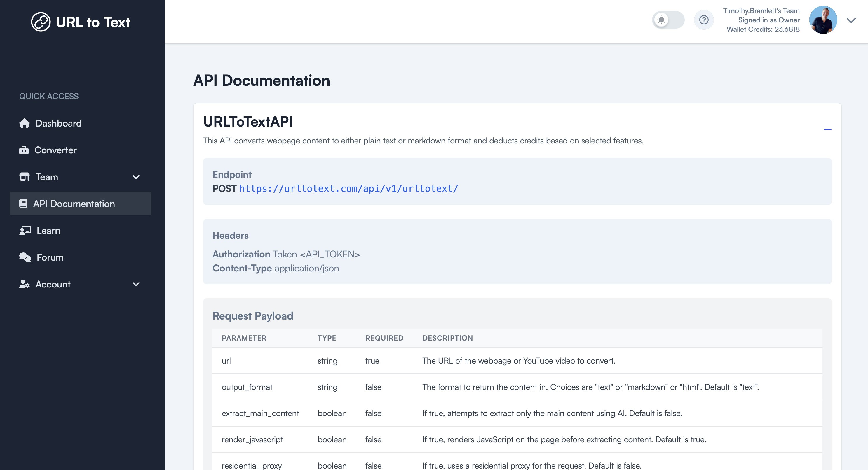
Task: Click output_format description text
Action: click(590, 387)
